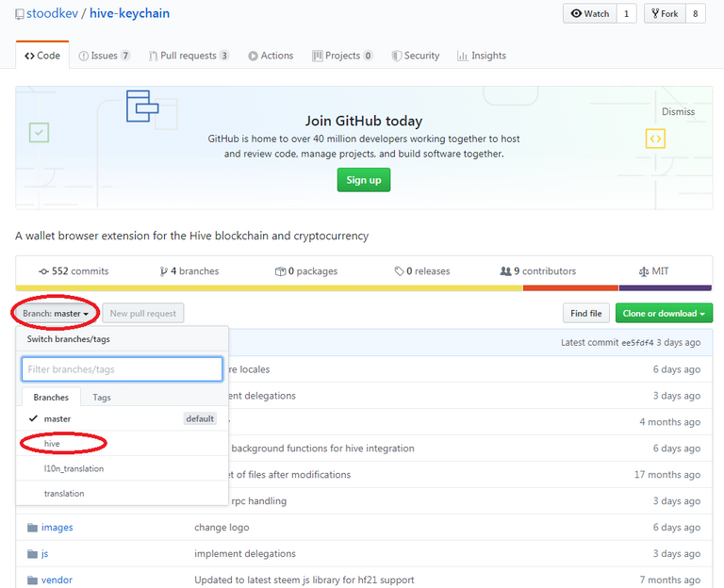This screenshot has width=724, height=588.
Task: Open the hive-keychain repository link
Action: tap(129, 13)
